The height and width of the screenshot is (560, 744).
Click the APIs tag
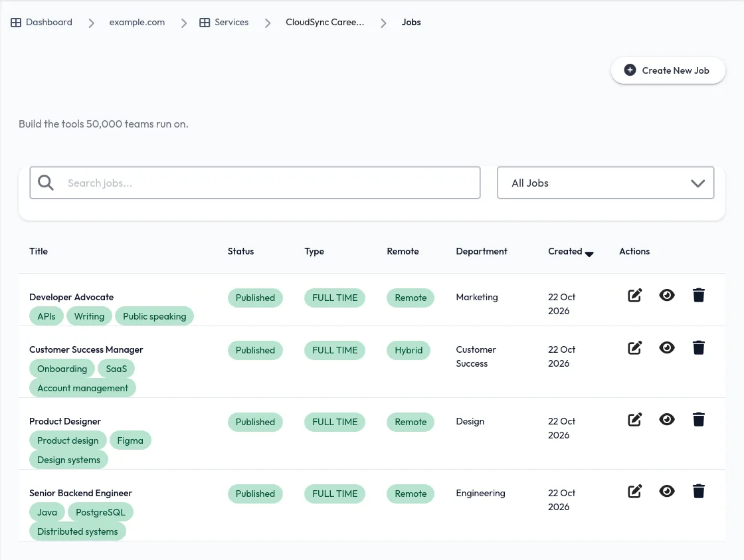tap(46, 316)
